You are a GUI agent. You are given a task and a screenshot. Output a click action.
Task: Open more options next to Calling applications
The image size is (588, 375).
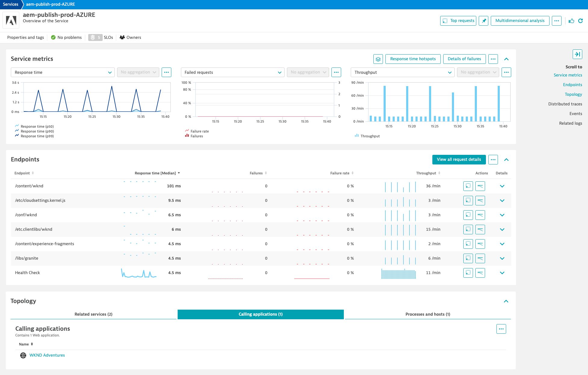click(501, 329)
